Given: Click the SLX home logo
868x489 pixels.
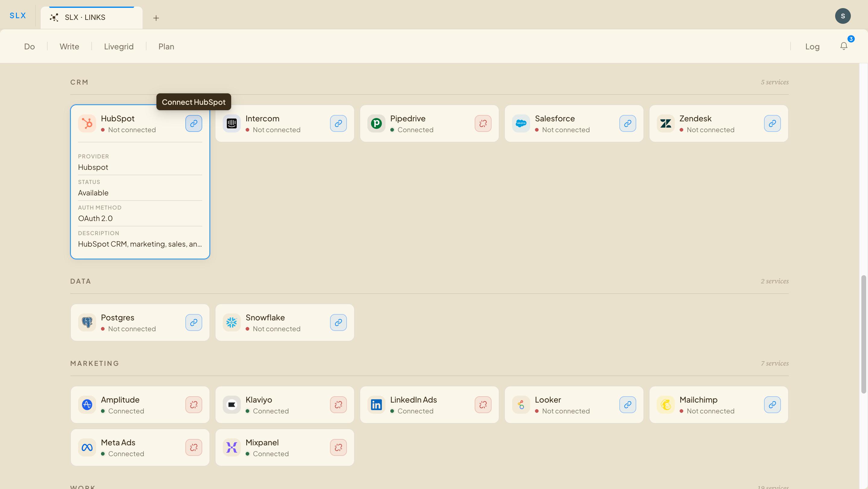Looking at the screenshot, I should coord(18,15).
